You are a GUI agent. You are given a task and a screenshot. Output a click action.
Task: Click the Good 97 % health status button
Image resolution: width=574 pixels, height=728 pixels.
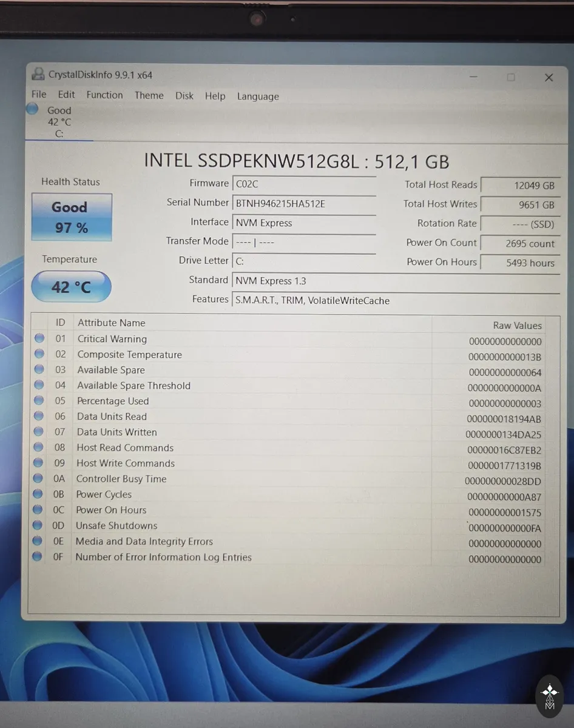[x=72, y=217]
